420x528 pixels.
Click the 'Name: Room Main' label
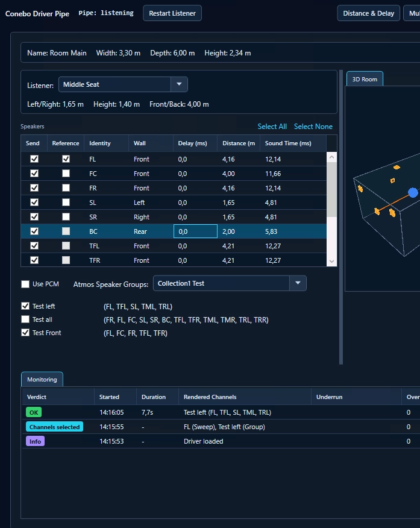(57, 53)
